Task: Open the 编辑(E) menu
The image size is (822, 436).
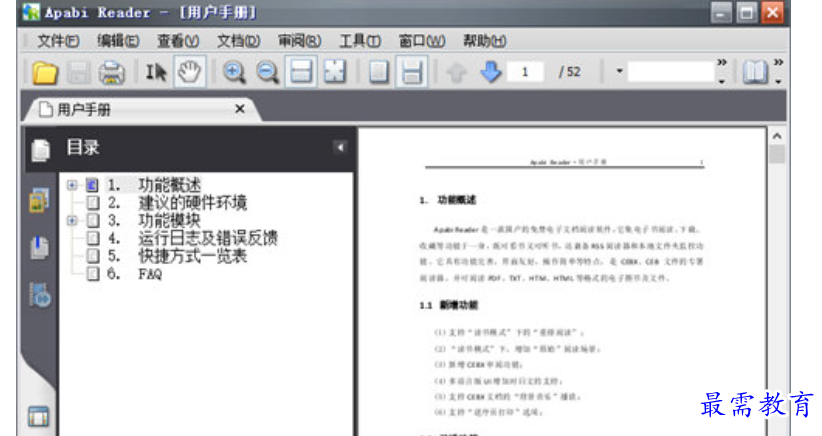Action: (118, 41)
